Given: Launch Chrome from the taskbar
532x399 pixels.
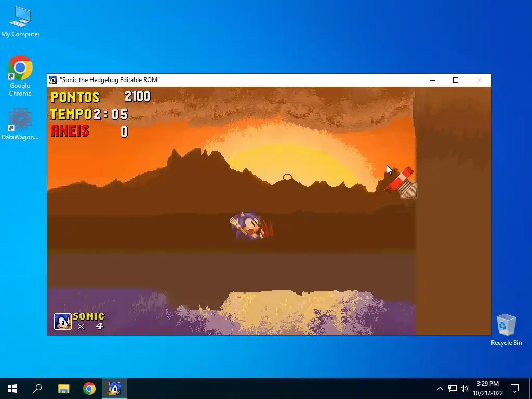Looking at the screenshot, I should pos(89,389).
